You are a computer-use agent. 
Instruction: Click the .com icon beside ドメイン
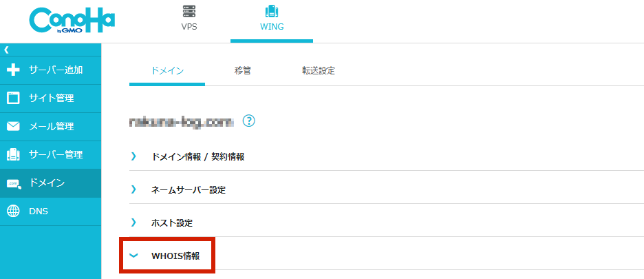coord(14,183)
